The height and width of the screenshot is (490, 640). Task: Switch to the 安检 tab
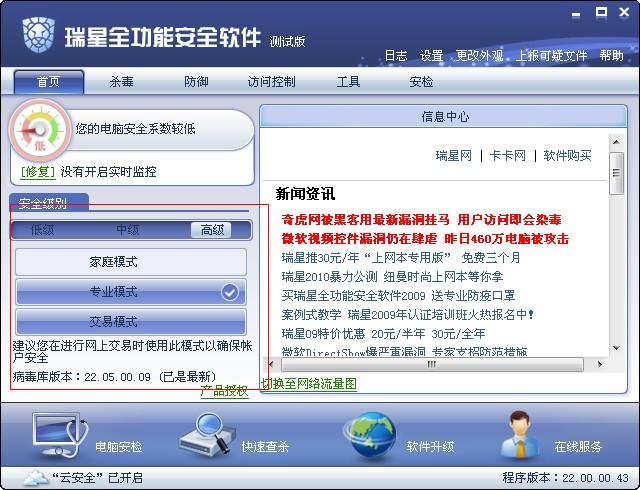421,82
